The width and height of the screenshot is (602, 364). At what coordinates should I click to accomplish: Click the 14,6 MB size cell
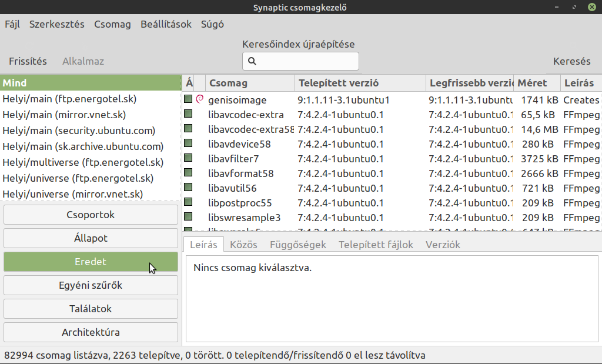[540, 129]
